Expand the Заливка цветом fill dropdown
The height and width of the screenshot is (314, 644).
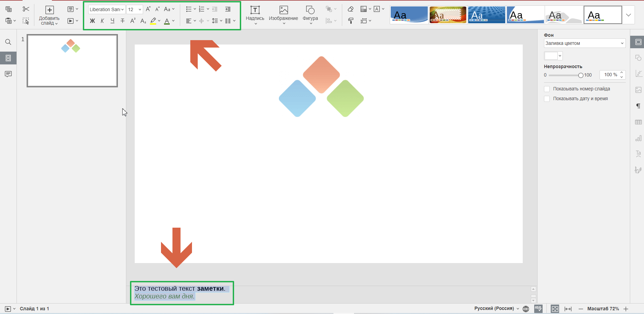click(584, 43)
